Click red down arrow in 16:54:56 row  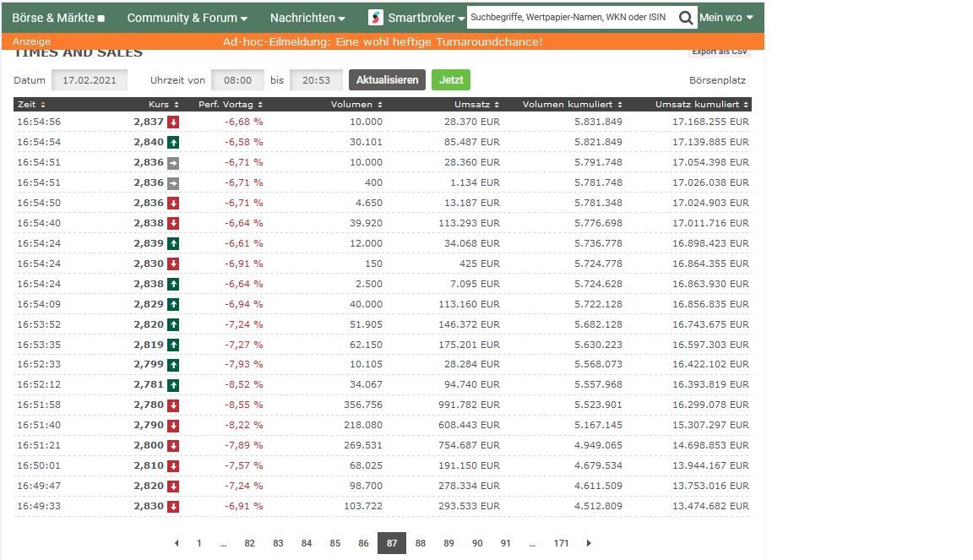(x=173, y=122)
